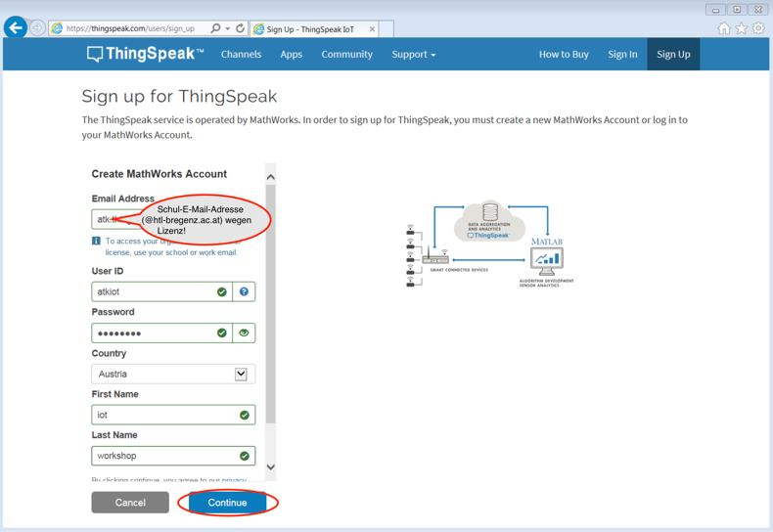Image resolution: width=773 pixels, height=532 pixels.
Task: Click the form scrollbar down arrow
Action: pyautogui.click(x=270, y=467)
